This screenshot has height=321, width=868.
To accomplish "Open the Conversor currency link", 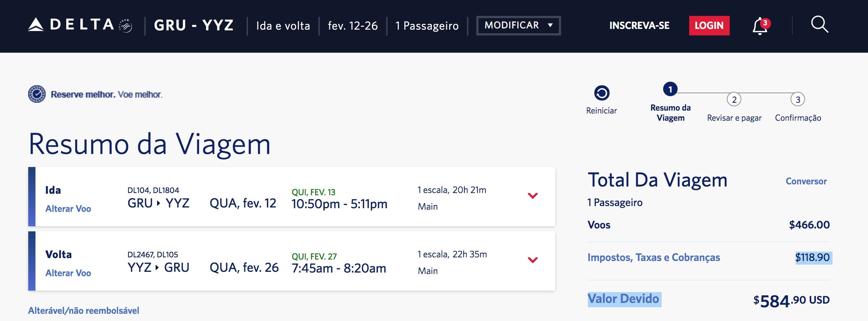I will [806, 181].
